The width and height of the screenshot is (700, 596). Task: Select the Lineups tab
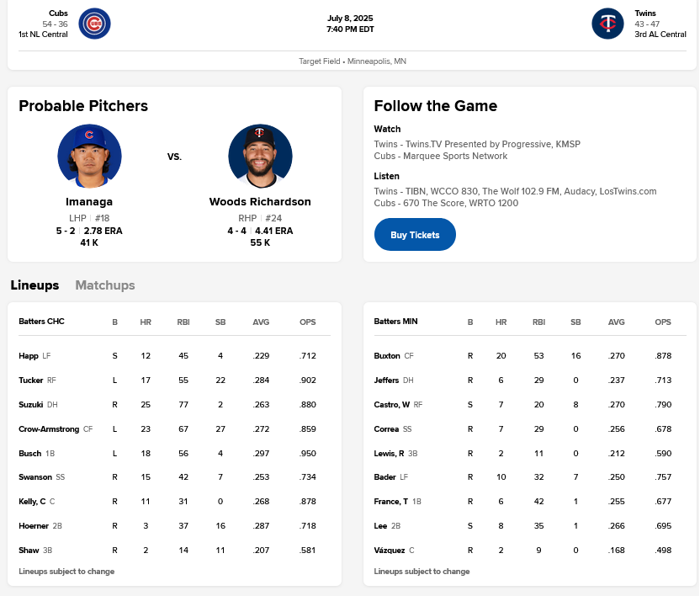pos(34,285)
